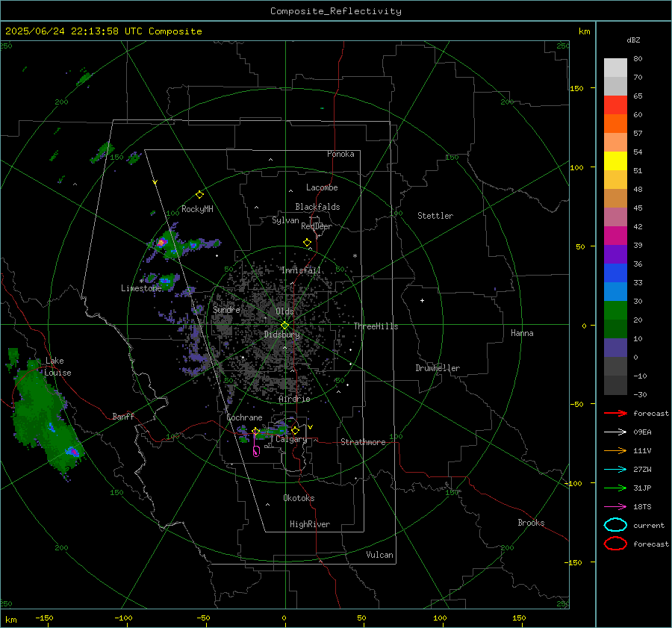Screen dimensions: 672x628
Task: Select the yellow diamond marker above RockyMH
Action: 199,195
